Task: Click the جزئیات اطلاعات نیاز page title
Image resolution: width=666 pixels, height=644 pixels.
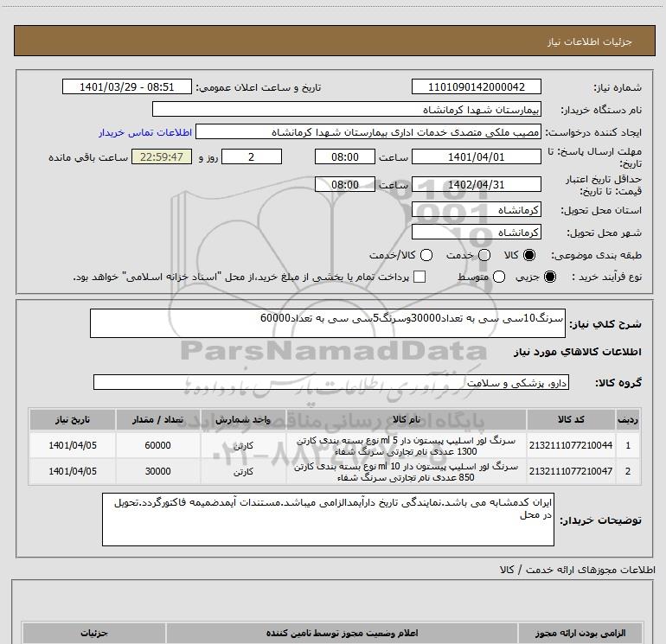Action: click(590, 41)
